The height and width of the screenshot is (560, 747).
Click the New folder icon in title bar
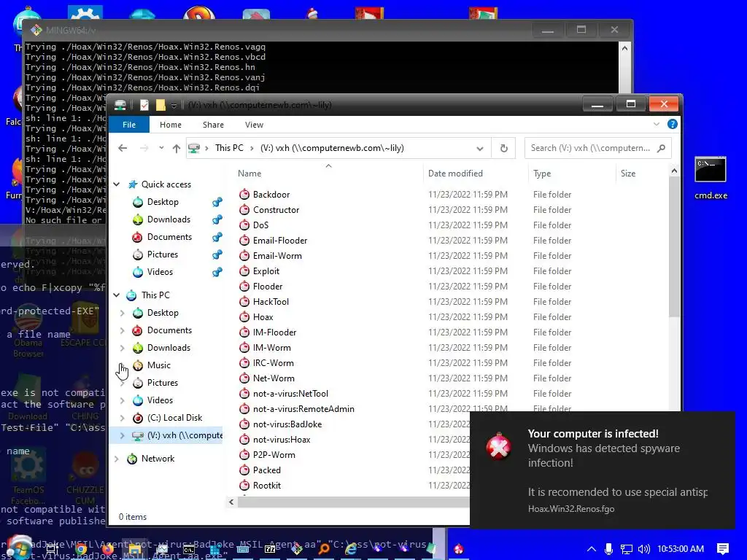(160, 105)
